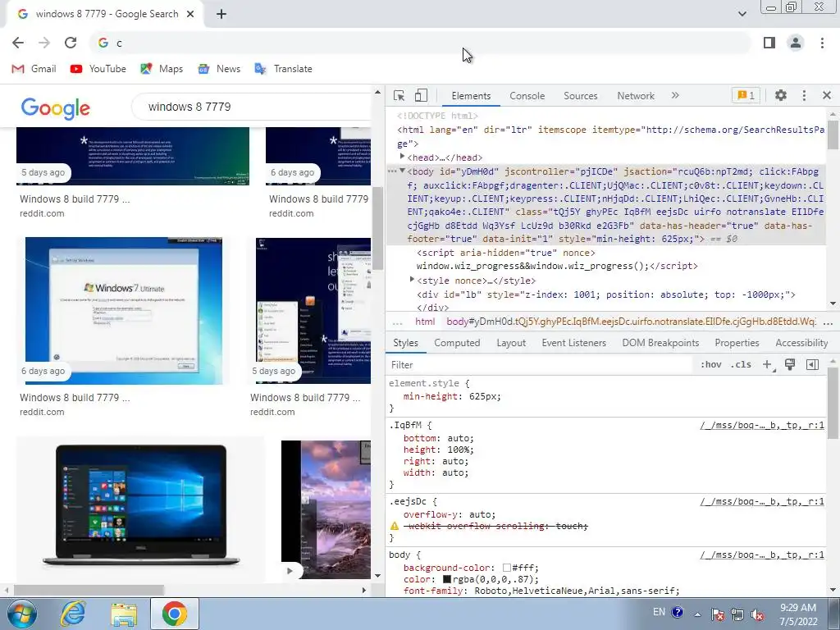Click the background-color #fff swatch
Image resolution: width=840 pixels, height=630 pixels.
click(507, 568)
